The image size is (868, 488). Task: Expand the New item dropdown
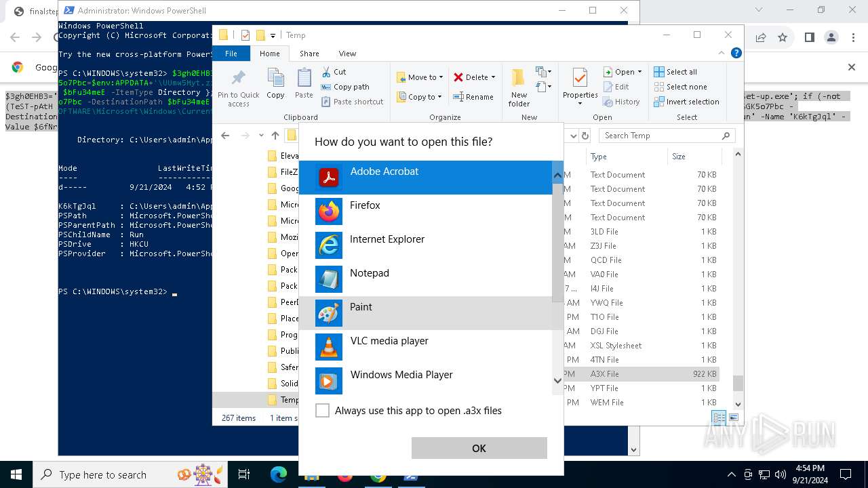542,72
